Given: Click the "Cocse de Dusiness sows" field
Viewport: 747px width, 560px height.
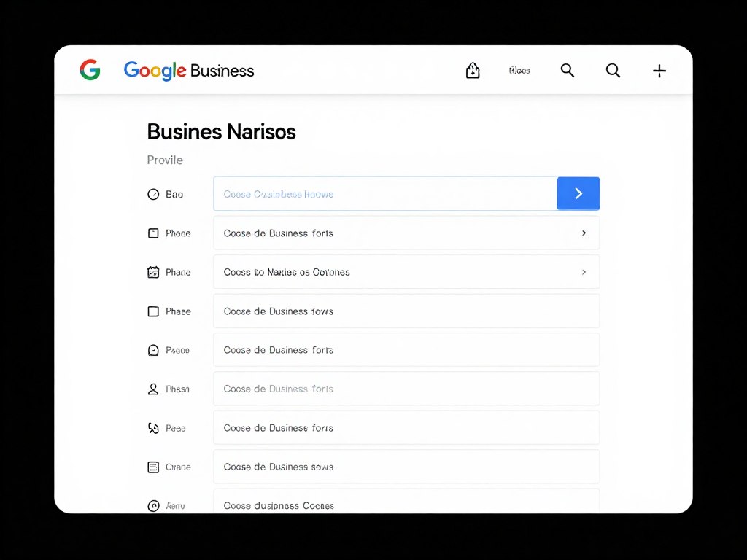Looking at the screenshot, I should point(406,467).
